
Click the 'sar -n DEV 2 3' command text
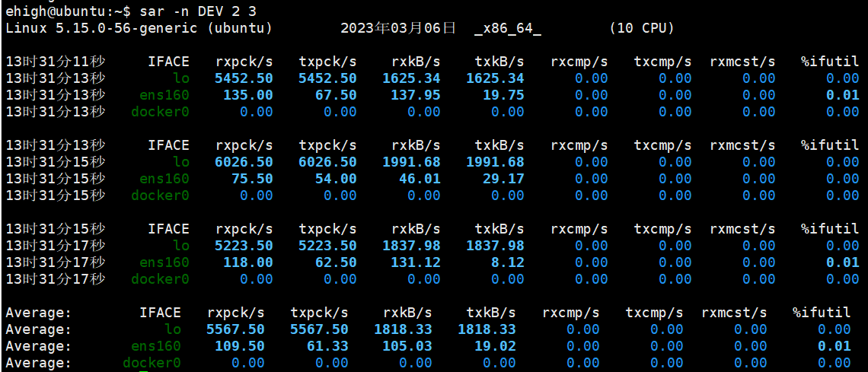point(198,11)
